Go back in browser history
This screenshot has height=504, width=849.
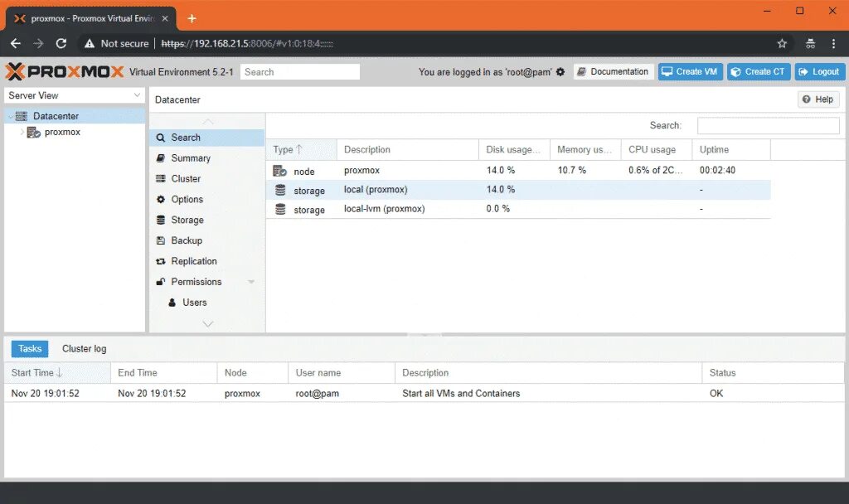pos(16,43)
